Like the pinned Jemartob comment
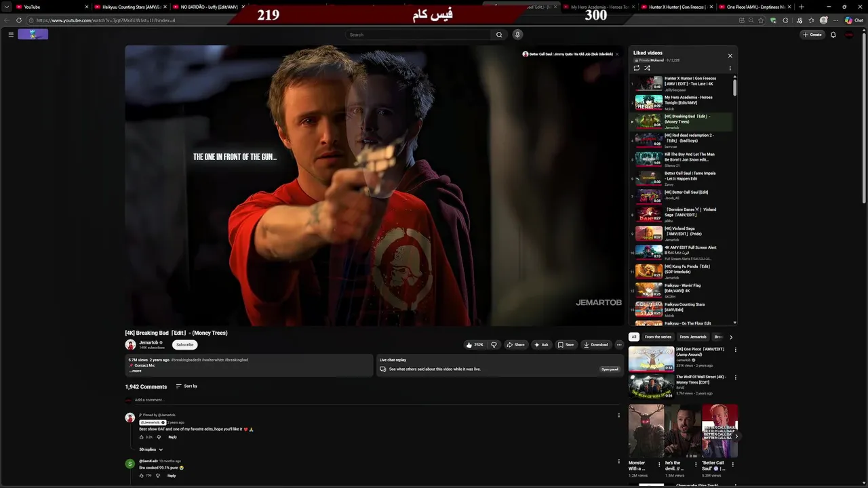This screenshot has width=868, height=488. tap(142, 437)
